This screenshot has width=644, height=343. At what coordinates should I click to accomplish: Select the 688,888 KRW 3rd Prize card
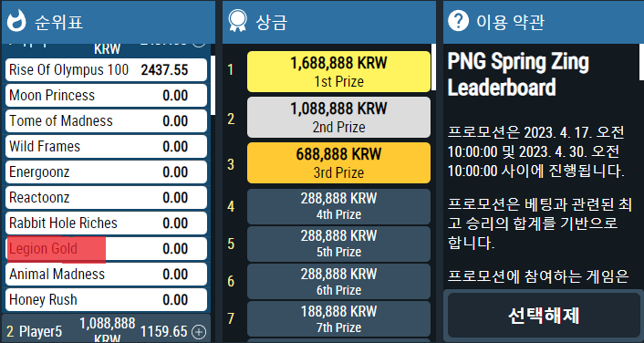[338, 162]
